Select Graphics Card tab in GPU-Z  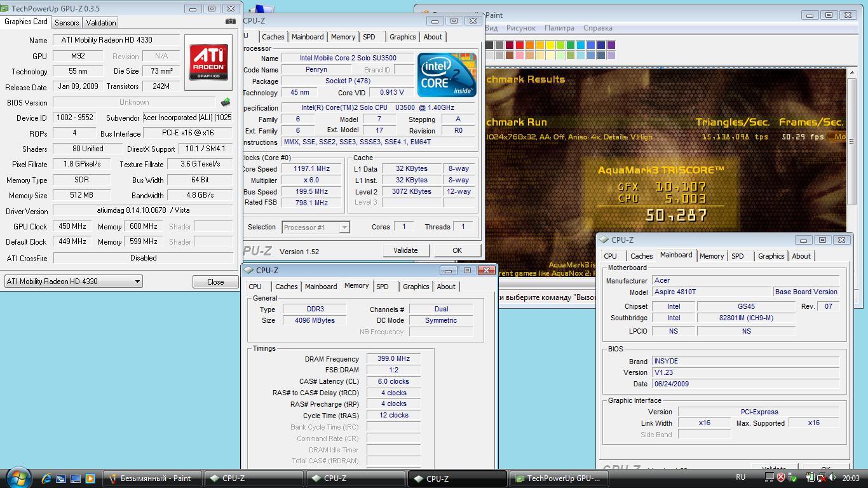(x=26, y=22)
